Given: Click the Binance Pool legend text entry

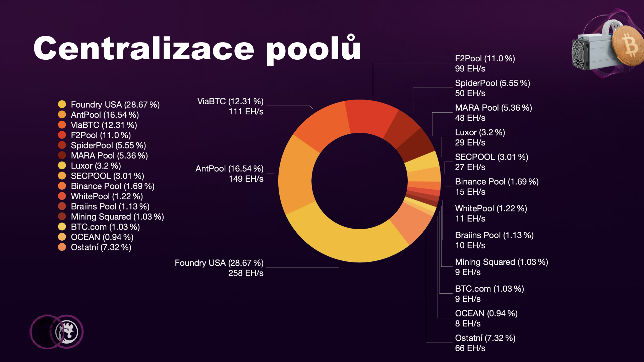Looking at the screenshot, I should [112, 186].
